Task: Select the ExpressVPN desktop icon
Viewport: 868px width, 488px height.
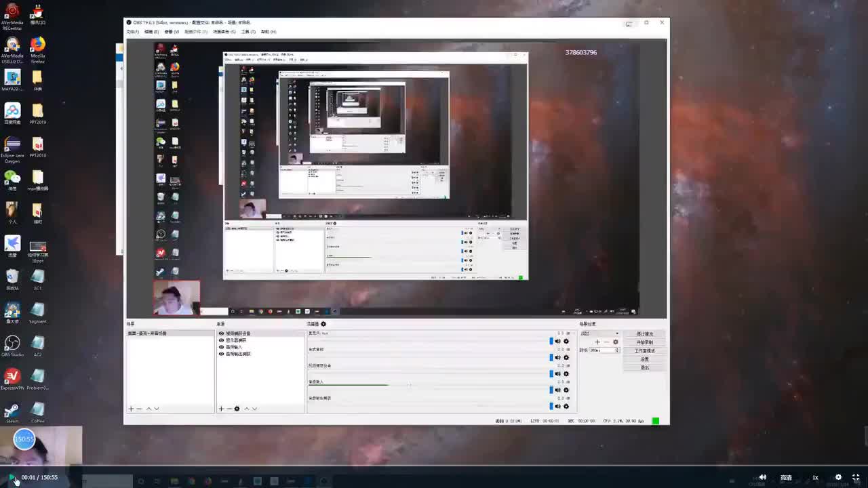Action: click(12, 380)
